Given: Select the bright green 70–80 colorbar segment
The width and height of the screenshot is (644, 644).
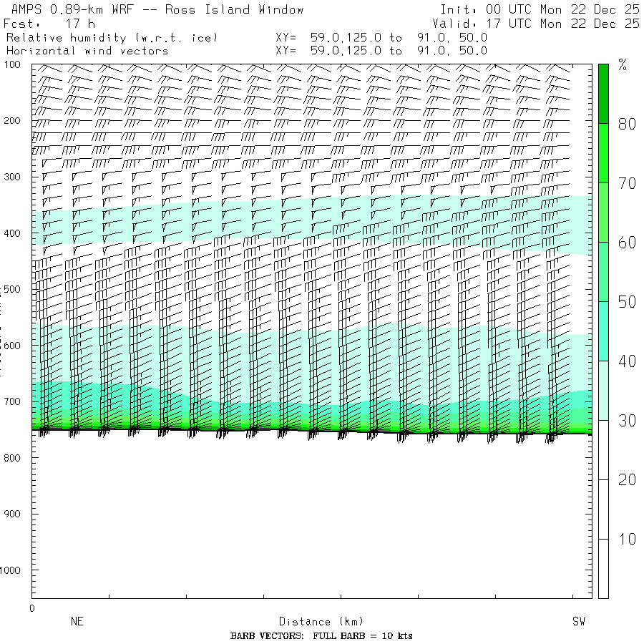Looking at the screenshot, I should coord(603,152).
